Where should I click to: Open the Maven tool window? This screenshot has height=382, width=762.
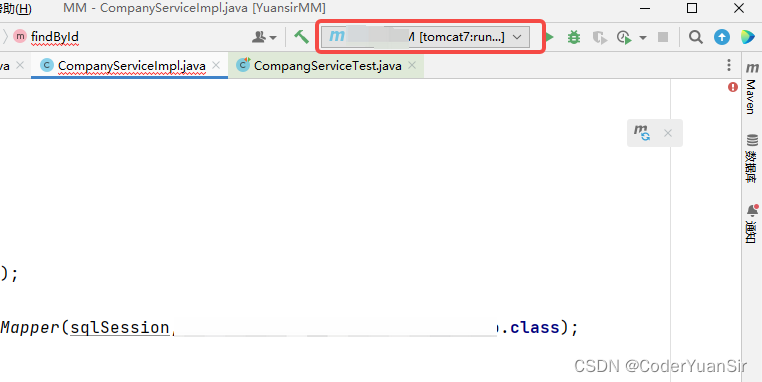pos(751,88)
